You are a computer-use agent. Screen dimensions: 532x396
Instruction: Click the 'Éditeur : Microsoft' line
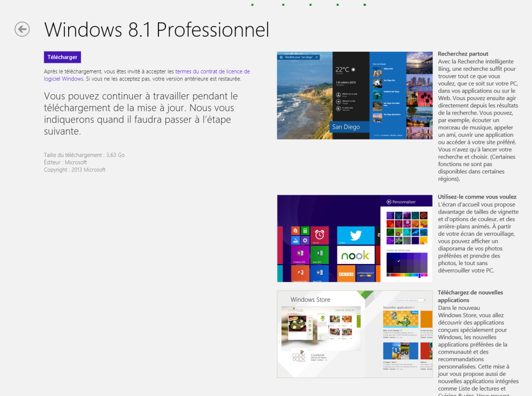tap(65, 162)
